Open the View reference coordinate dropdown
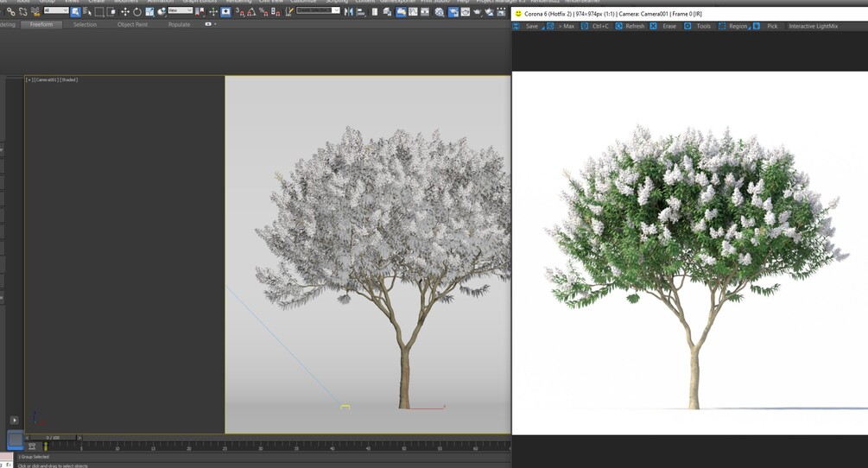The width and height of the screenshot is (868, 468). [180, 10]
